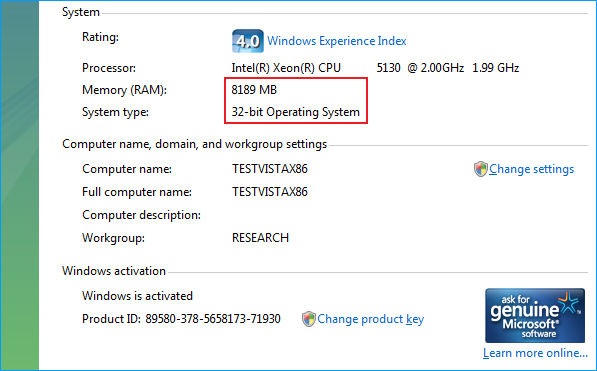Click the Rating label

click(x=101, y=37)
